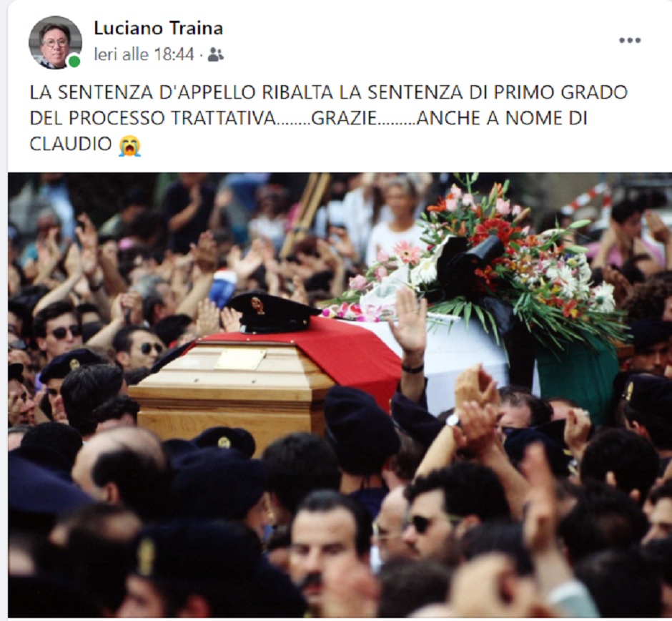Click the police cap on the coffin

[x=273, y=312]
